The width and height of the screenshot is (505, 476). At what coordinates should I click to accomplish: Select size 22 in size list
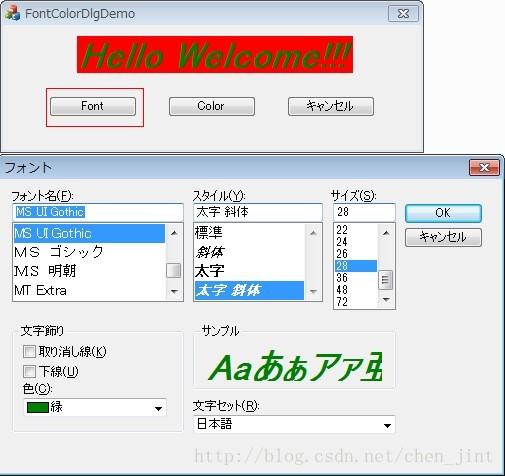(356, 230)
